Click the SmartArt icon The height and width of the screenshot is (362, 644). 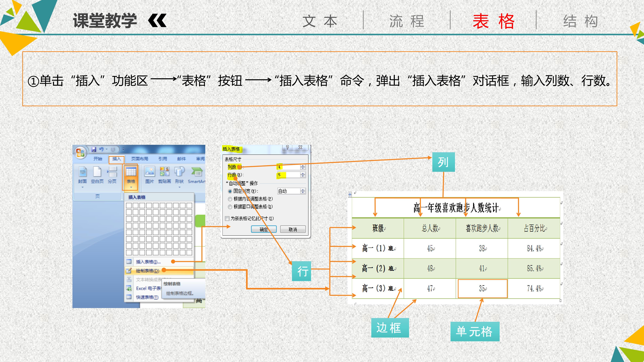(197, 172)
